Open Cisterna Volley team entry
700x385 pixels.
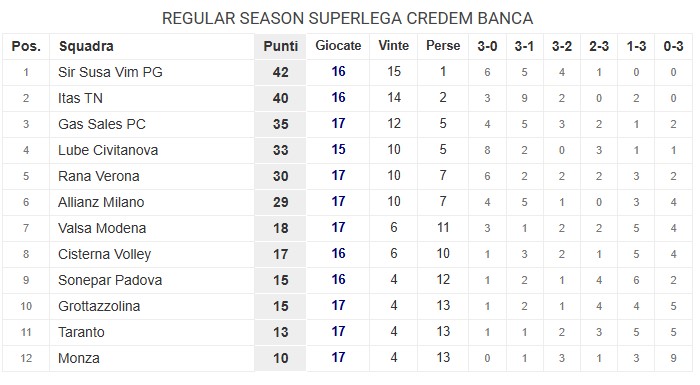point(104,254)
